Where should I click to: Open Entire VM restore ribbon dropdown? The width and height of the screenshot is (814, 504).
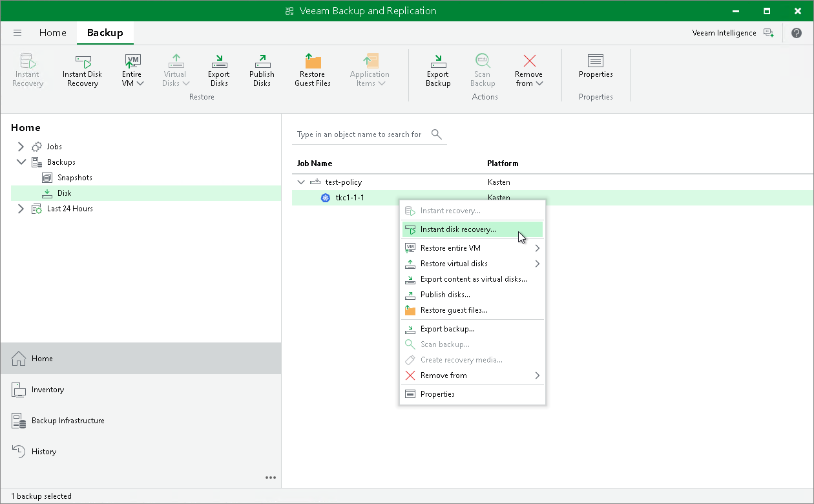pos(132,70)
